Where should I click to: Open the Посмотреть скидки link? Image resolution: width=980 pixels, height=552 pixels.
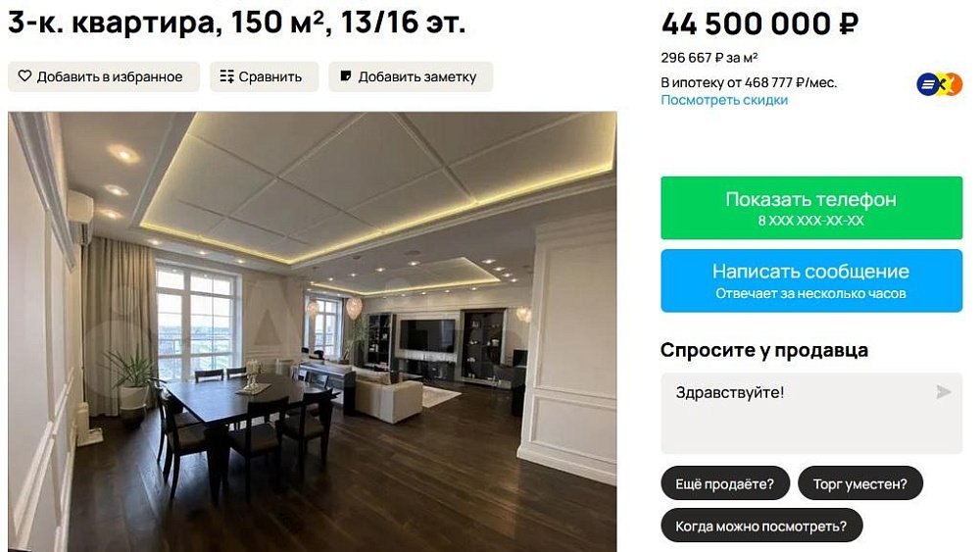pyautogui.click(x=724, y=100)
